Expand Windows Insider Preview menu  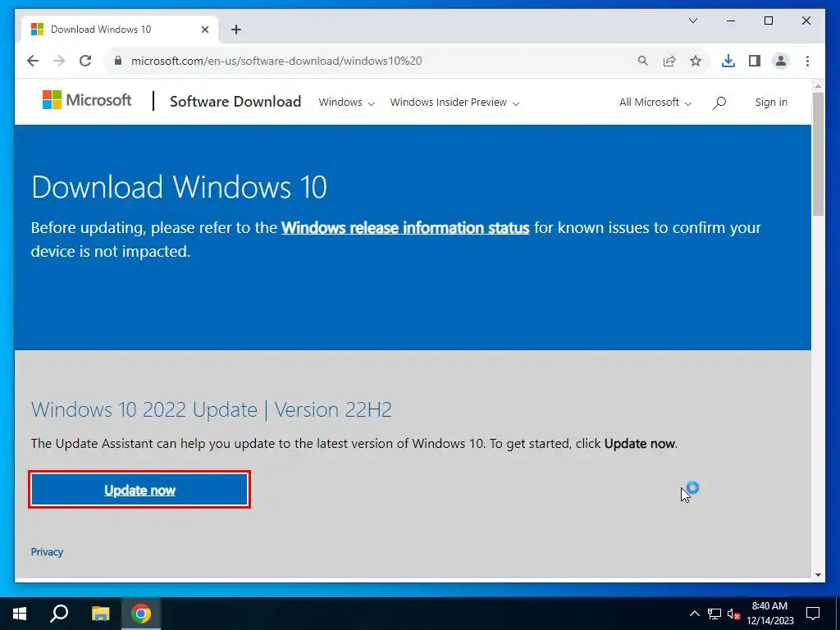[454, 103]
